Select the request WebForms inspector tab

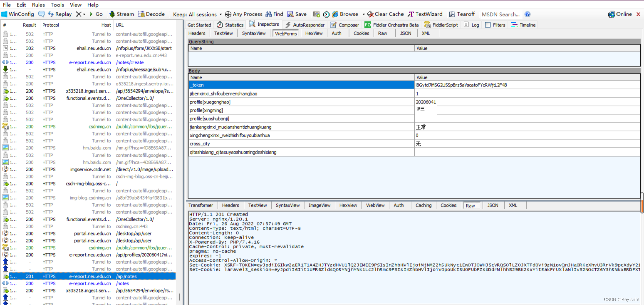pyautogui.click(x=286, y=34)
